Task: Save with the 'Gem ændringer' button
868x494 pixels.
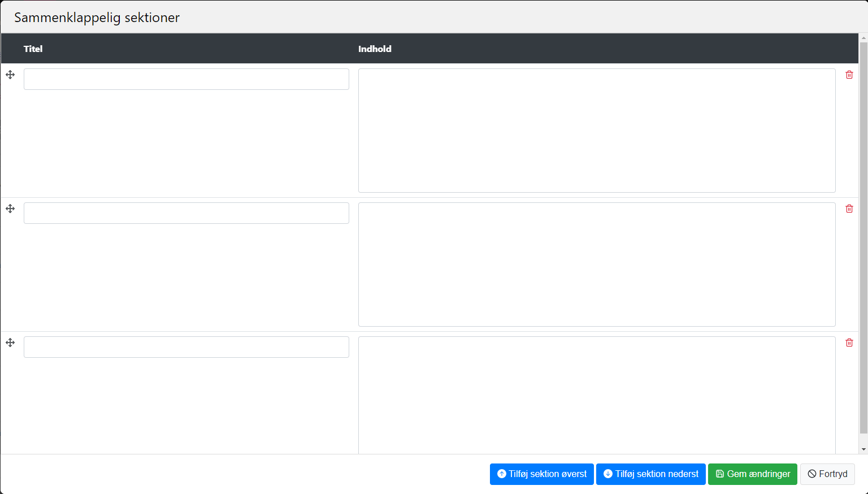Action: 752,474
